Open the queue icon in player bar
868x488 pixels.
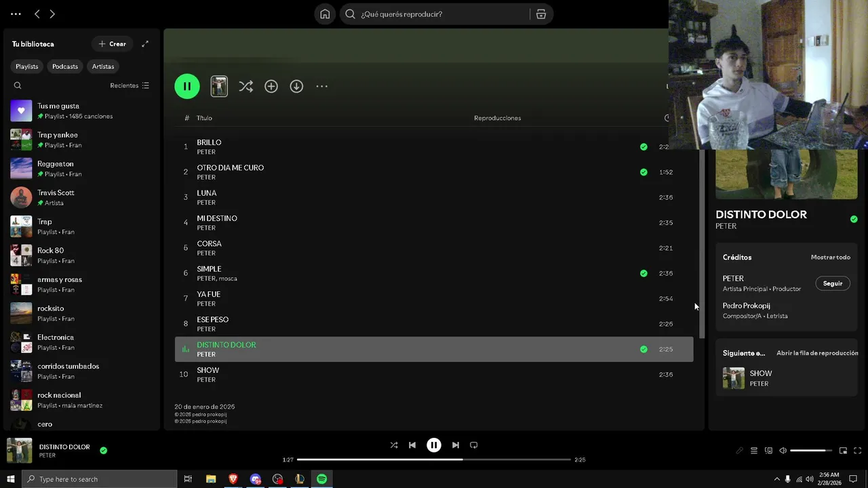point(754,451)
